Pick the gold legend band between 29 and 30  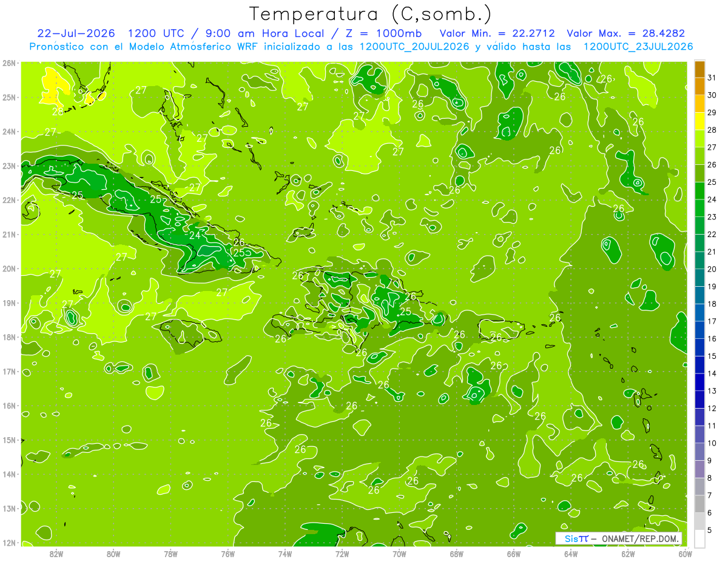(699, 104)
